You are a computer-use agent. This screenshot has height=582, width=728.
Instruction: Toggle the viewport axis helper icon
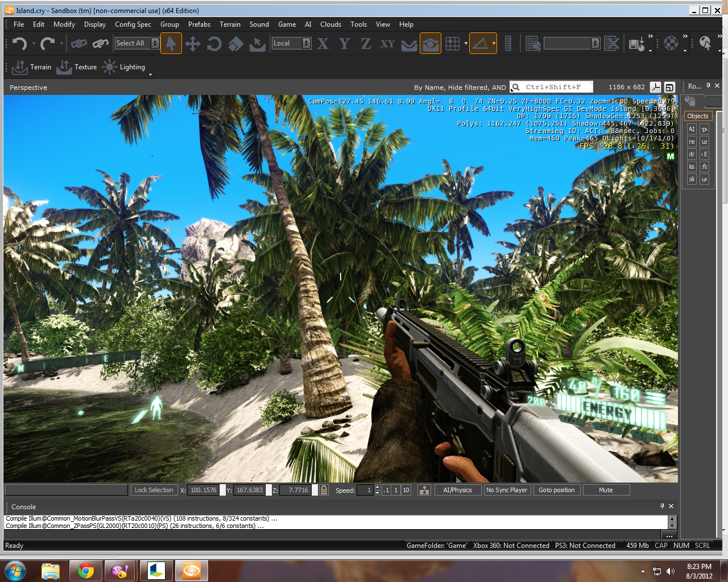pyautogui.click(x=655, y=87)
